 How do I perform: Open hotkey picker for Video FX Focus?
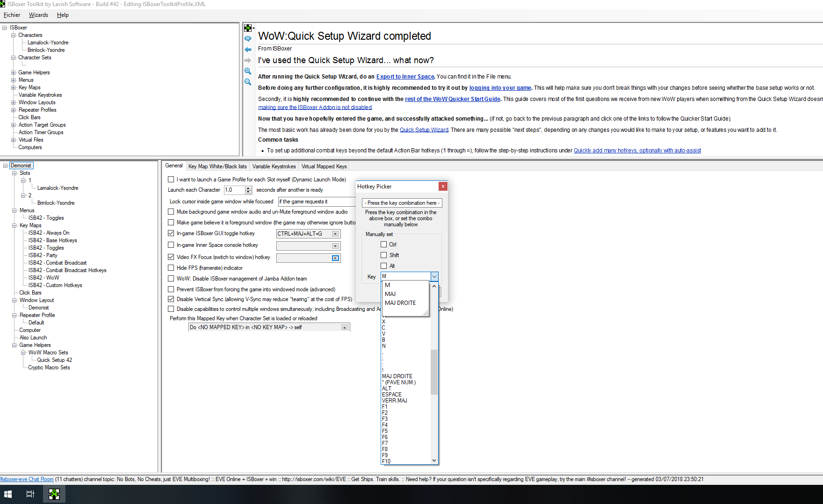click(335, 258)
